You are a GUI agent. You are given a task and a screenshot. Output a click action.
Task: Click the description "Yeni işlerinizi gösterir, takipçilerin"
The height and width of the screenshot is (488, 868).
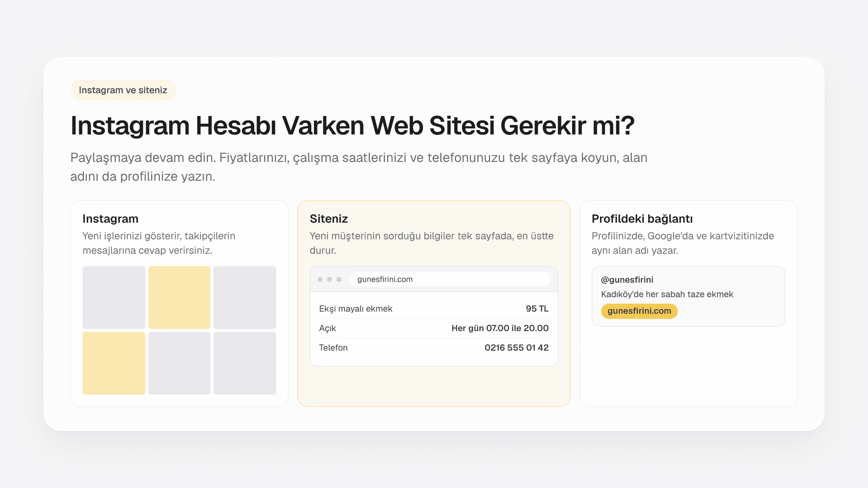(159, 243)
